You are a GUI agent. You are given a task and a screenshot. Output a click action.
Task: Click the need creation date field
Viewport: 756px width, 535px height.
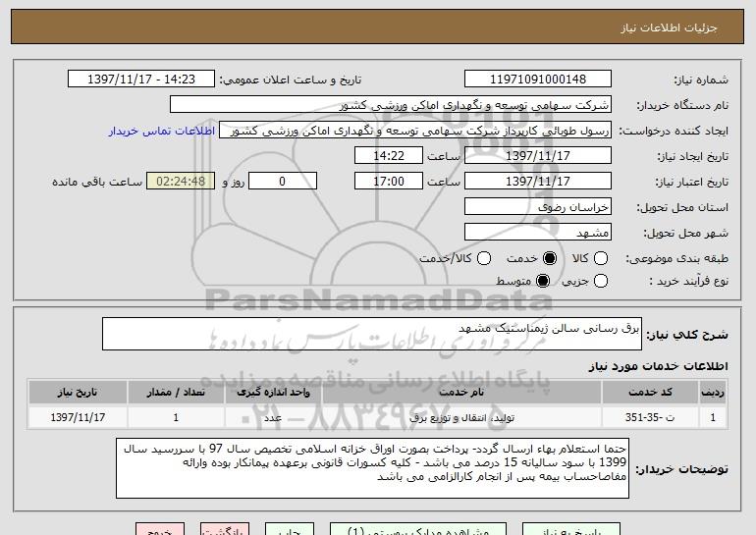538,156
